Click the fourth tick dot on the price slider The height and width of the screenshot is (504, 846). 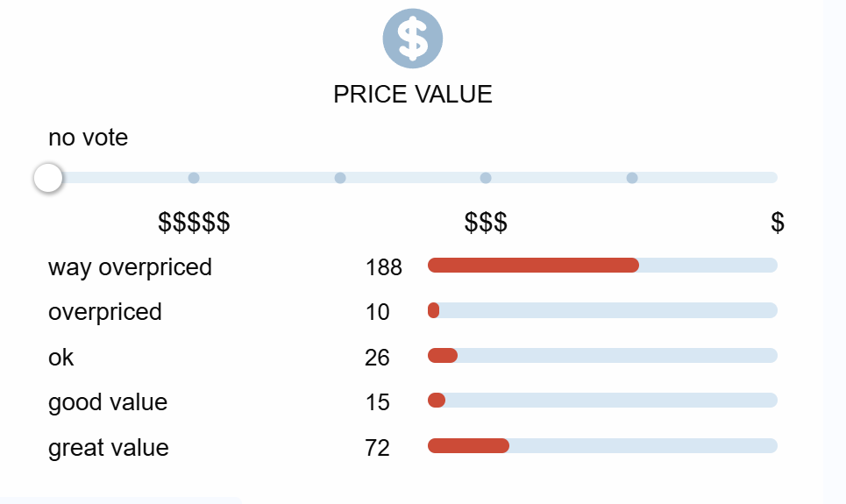coord(631,178)
